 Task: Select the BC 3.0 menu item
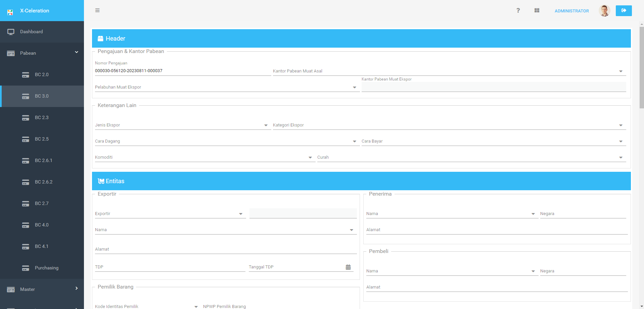(x=42, y=96)
